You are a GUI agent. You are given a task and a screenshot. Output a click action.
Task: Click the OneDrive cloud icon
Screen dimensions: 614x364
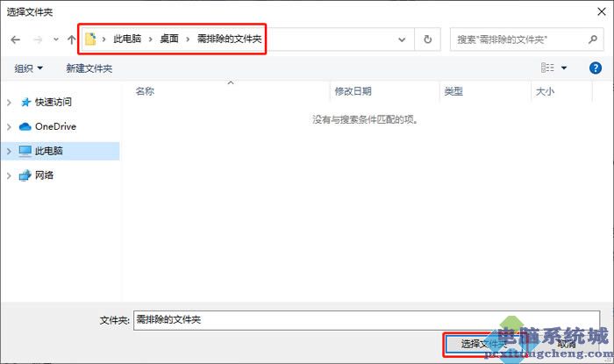tap(25, 126)
